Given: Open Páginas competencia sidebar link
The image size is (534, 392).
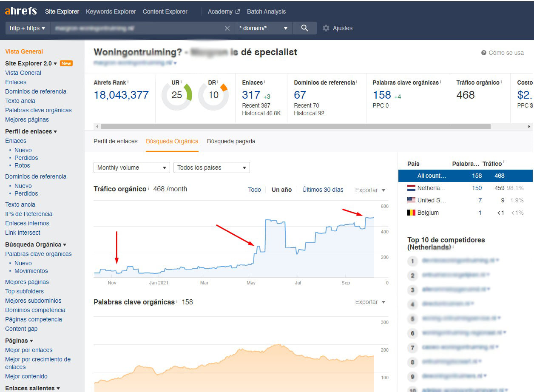Looking at the screenshot, I should (34, 319).
